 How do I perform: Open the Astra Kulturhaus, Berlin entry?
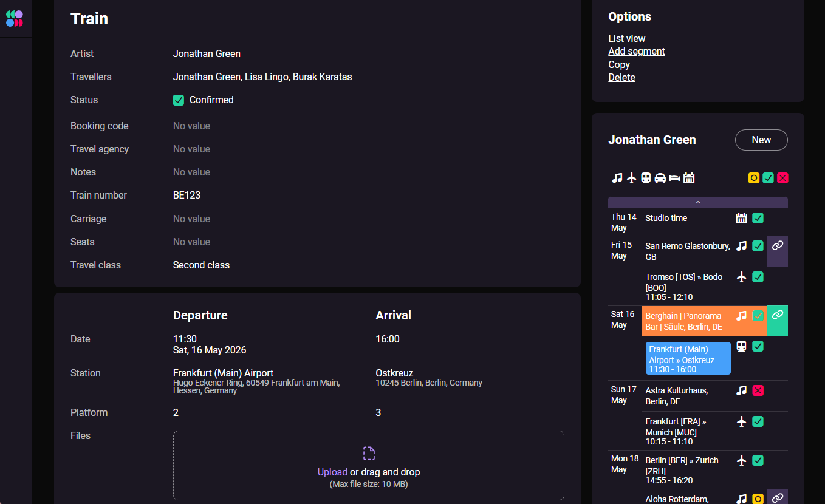point(677,396)
